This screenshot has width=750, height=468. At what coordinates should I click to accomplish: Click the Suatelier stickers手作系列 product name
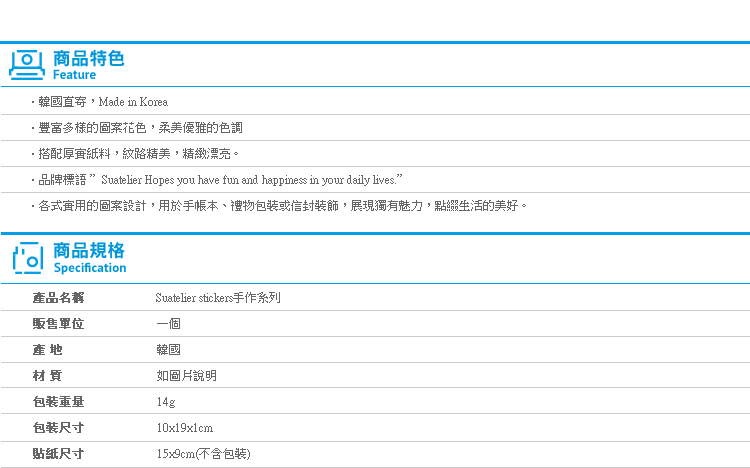click(x=218, y=298)
